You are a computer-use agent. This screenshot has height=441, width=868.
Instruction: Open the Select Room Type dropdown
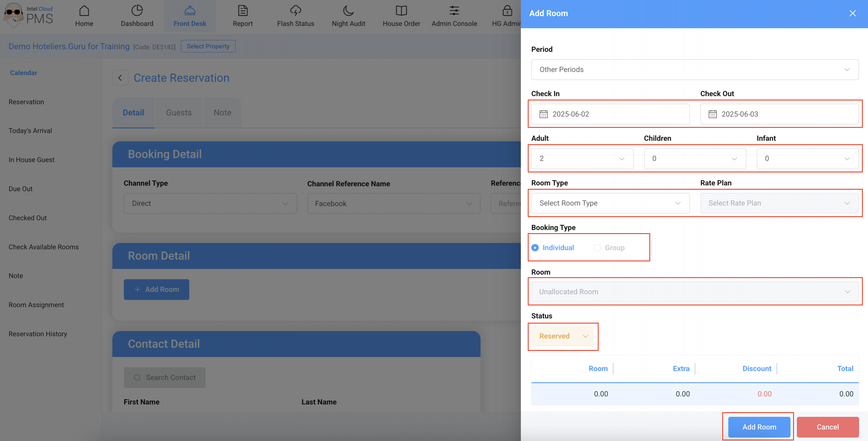pyautogui.click(x=610, y=203)
